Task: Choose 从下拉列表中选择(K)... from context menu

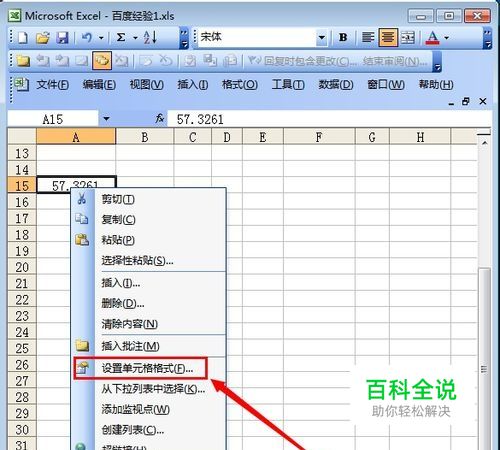Action: click(149, 389)
